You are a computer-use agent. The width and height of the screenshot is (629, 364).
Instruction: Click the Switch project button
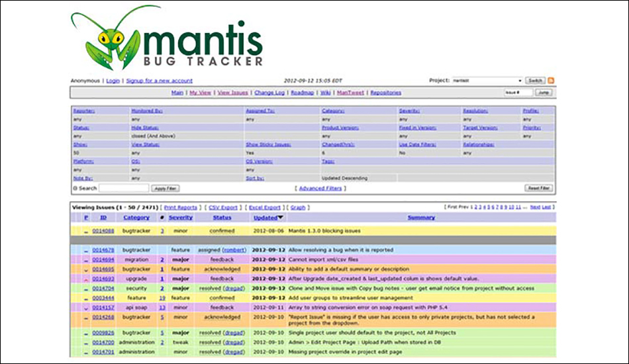tap(535, 81)
